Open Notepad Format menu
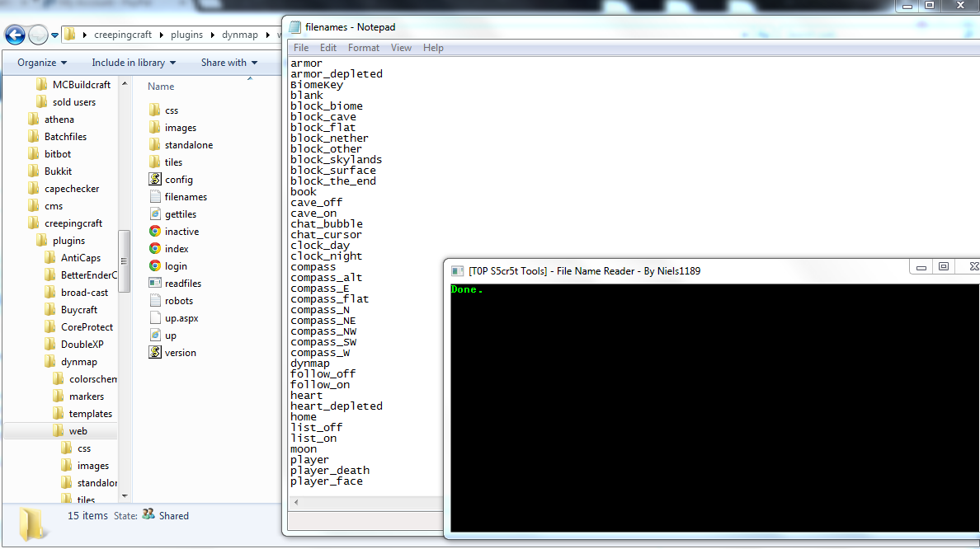The image size is (980, 549). coord(364,48)
